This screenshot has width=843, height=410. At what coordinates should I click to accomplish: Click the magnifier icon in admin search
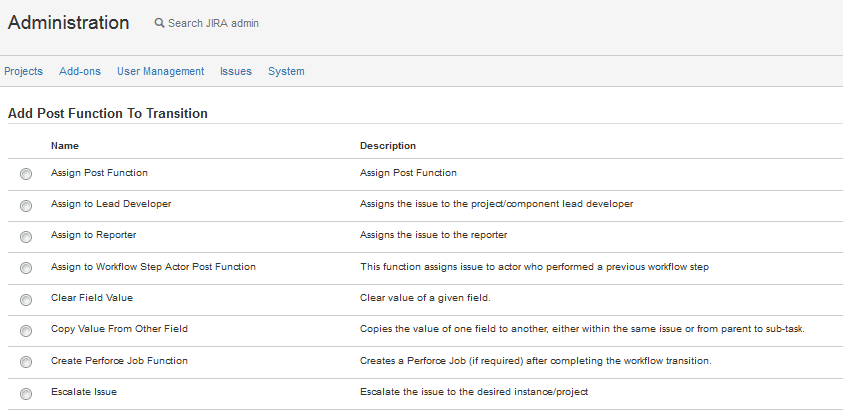click(159, 23)
